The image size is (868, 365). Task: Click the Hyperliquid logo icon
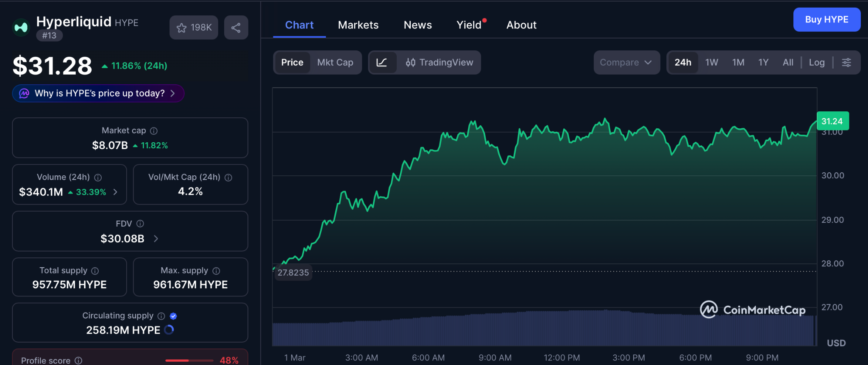point(21,28)
